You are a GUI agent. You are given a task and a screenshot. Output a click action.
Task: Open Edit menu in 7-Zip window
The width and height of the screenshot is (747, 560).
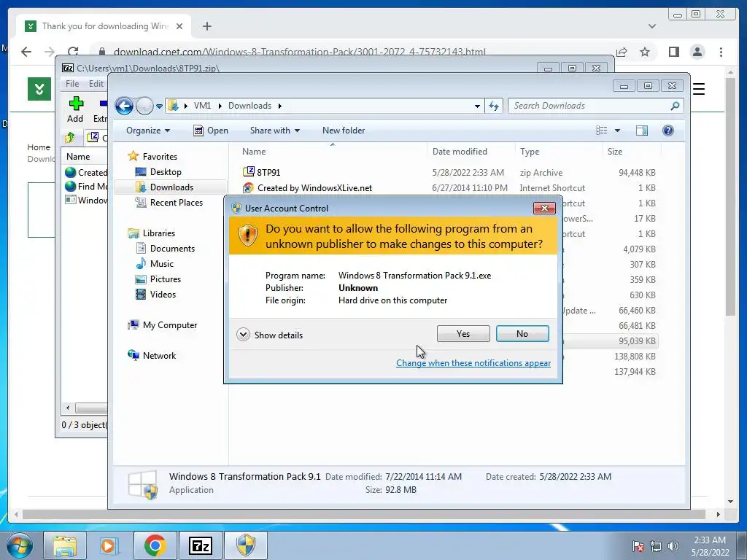point(96,84)
